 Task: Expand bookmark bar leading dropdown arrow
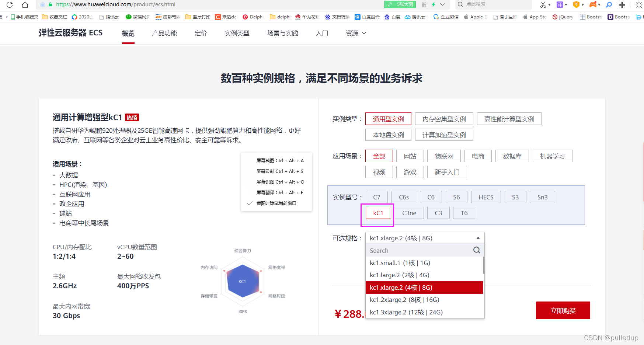click(6, 17)
